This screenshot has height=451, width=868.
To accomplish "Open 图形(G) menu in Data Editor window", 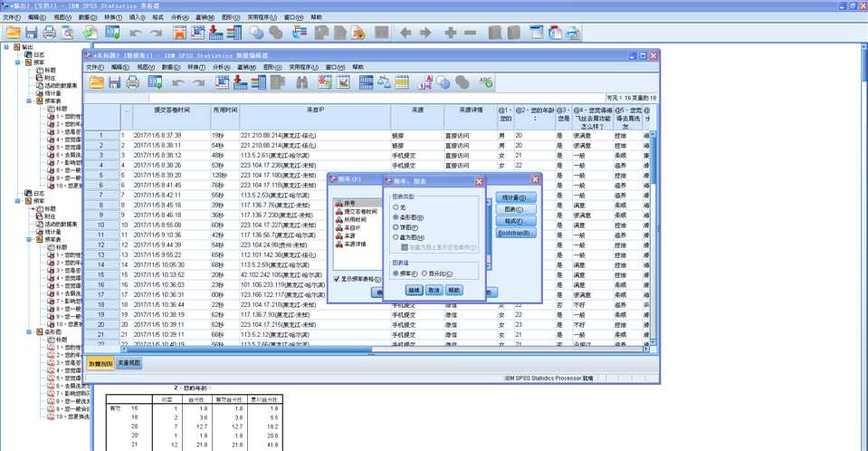I will click(x=272, y=67).
